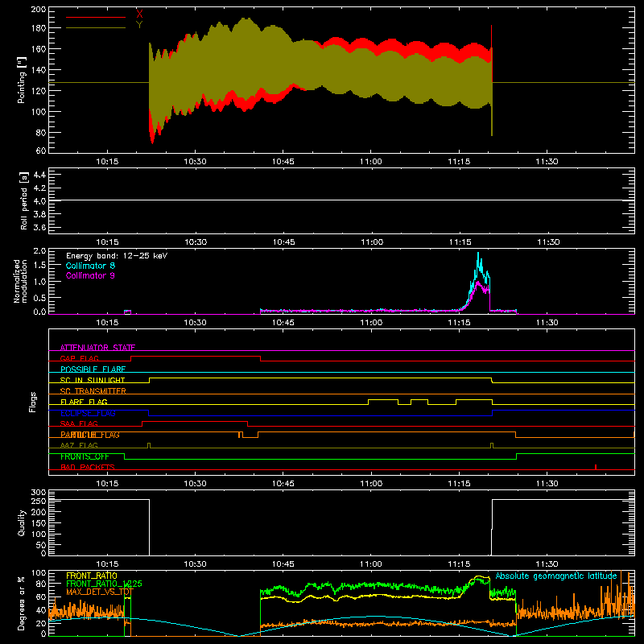The image size is (644, 644).
Task: Click the 4.0 tick on Roll period axis
Action: coord(39,201)
